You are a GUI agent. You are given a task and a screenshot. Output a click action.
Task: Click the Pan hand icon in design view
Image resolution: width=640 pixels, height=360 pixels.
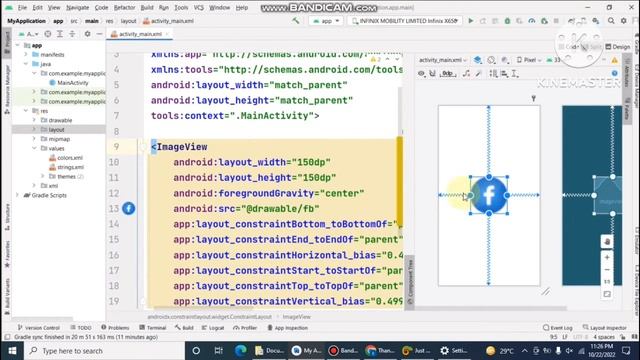pos(607,242)
